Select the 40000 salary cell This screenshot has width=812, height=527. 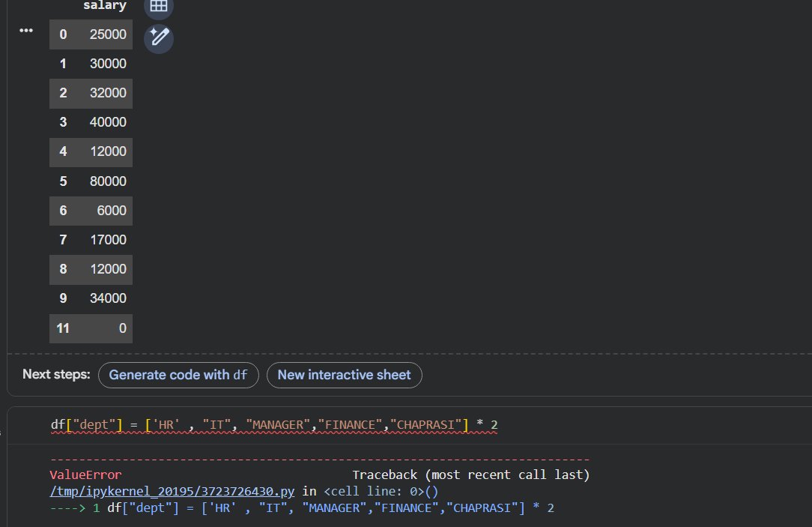pyautogui.click(x=108, y=122)
